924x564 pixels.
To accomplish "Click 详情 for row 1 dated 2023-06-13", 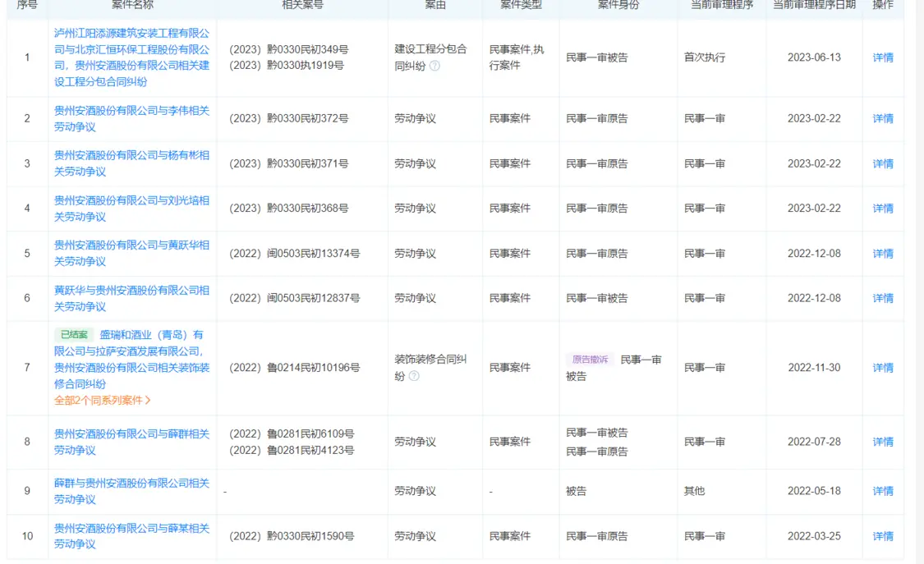I will coord(883,57).
